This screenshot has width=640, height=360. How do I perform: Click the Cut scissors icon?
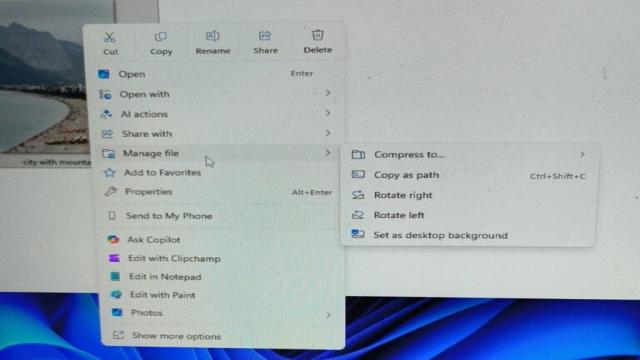pyautogui.click(x=109, y=38)
